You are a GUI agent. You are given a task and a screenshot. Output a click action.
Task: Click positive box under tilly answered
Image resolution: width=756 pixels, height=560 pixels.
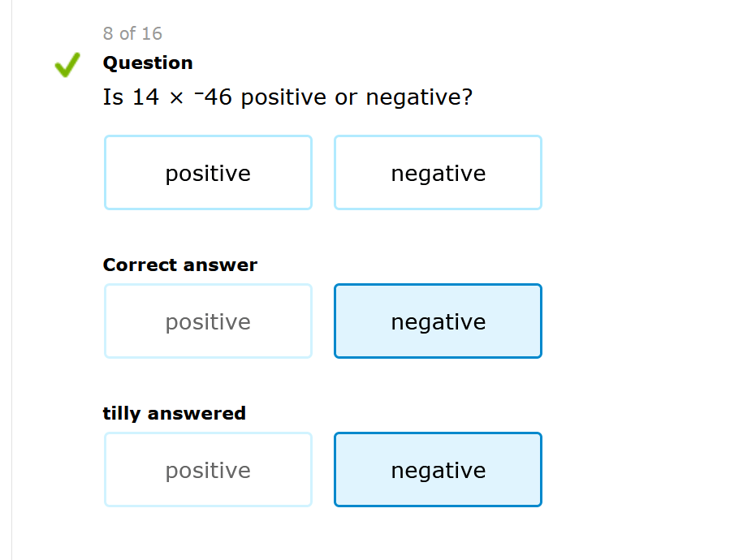click(x=208, y=470)
